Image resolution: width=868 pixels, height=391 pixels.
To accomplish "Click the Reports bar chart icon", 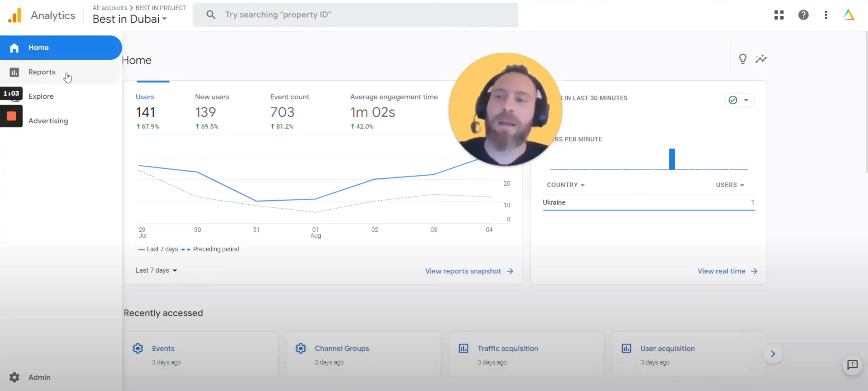I will [14, 72].
